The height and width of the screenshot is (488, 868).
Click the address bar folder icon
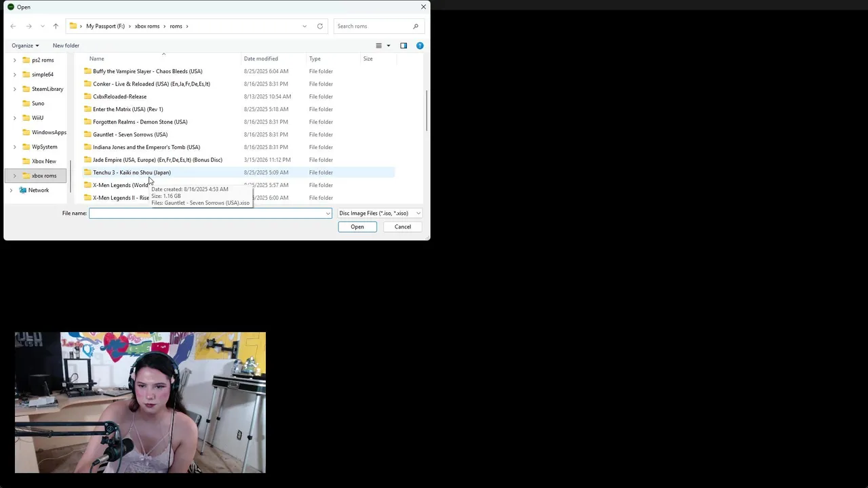point(73,26)
